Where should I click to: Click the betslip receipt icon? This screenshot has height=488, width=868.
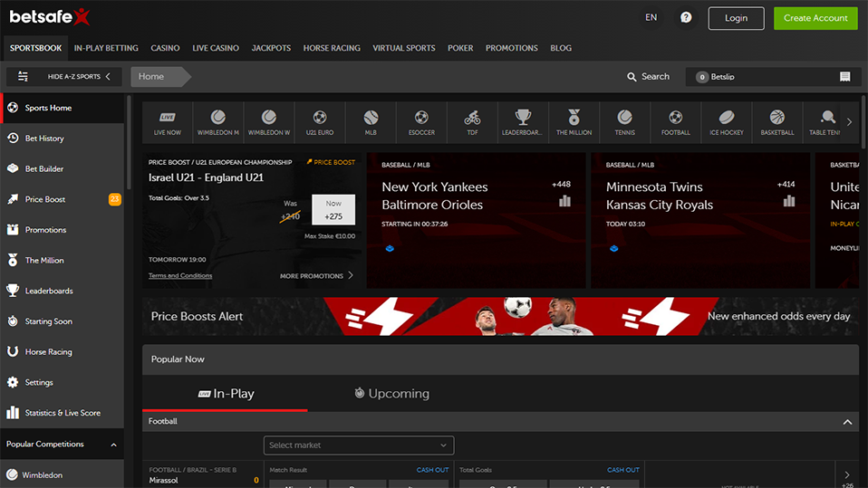[844, 77]
